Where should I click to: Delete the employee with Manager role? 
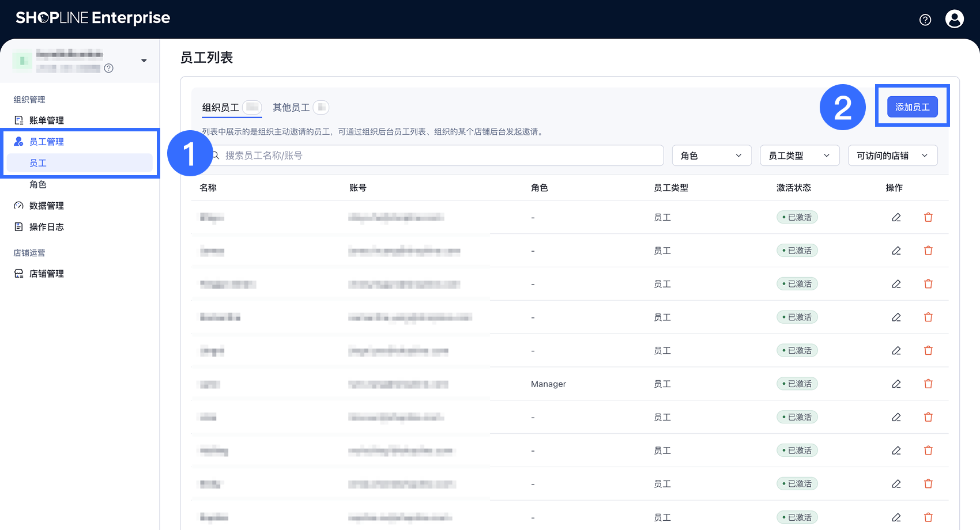pos(928,384)
